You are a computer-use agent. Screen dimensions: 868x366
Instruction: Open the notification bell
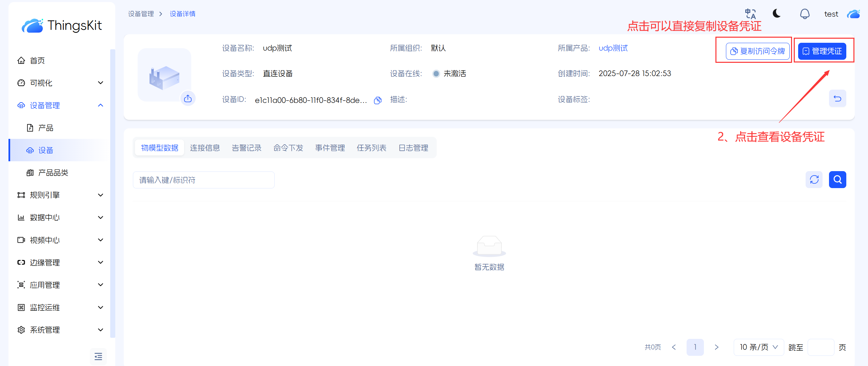tap(805, 14)
